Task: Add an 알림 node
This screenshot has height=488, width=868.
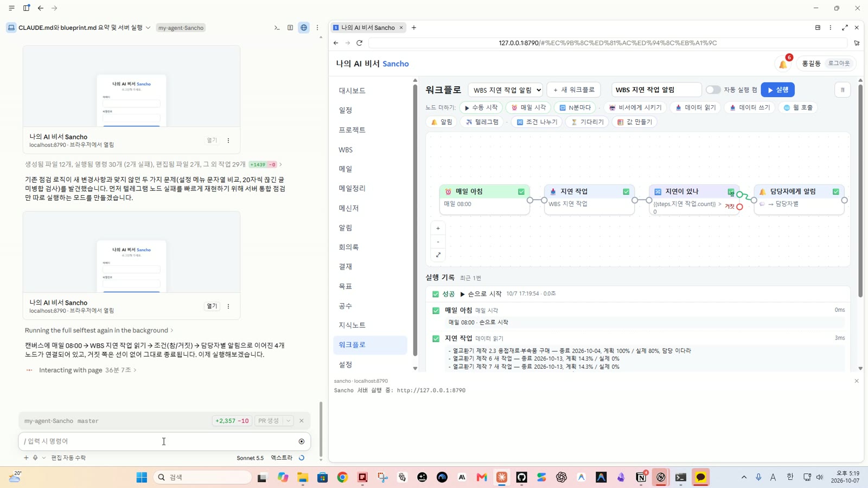Action: pos(442,122)
